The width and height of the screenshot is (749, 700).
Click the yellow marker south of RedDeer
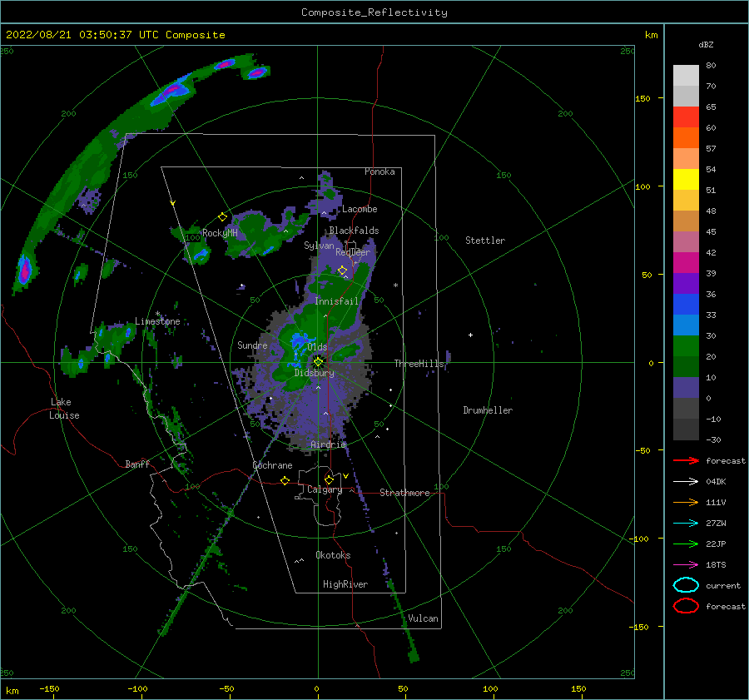point(342,271)
